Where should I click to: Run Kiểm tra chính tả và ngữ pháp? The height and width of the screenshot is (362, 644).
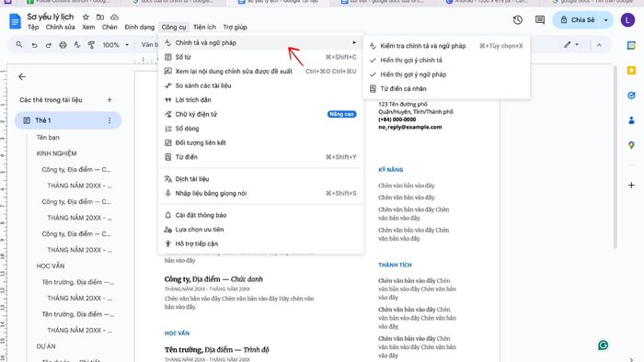pos(446,46)
